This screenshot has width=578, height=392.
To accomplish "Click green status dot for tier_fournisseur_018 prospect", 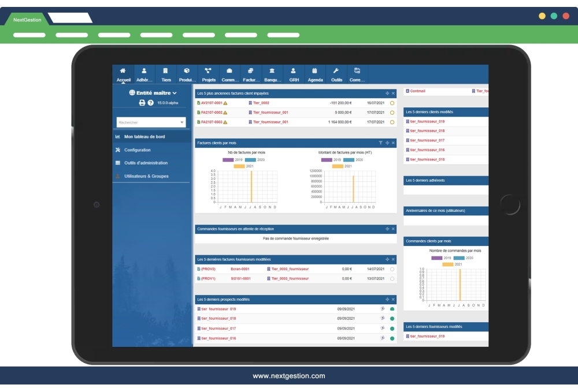I will coord(392,319).
